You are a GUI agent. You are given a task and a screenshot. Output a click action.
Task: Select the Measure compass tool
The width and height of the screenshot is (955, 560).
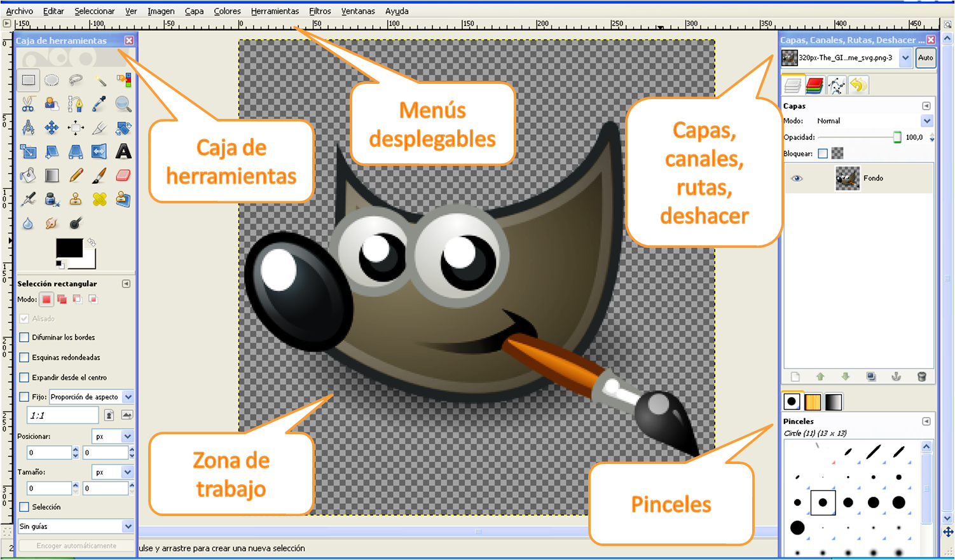point(28,128)
